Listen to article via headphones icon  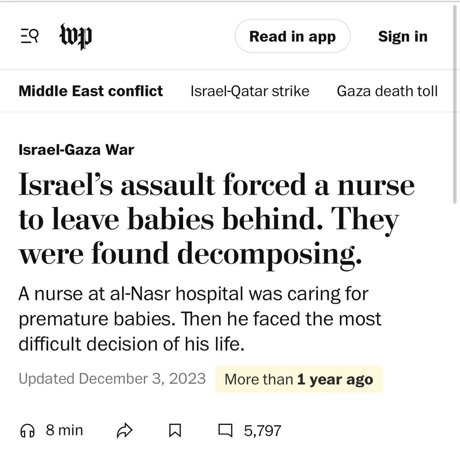(27, 430)
